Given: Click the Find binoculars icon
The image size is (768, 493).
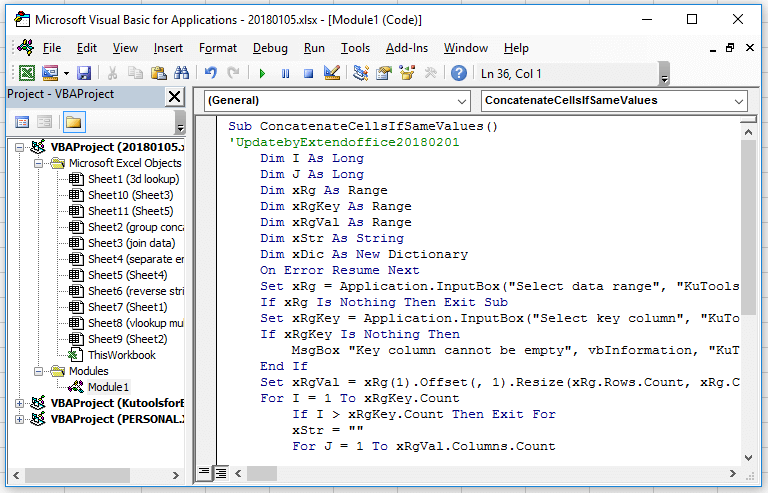Looking at the screenshot, I should [x=181, y=73].
